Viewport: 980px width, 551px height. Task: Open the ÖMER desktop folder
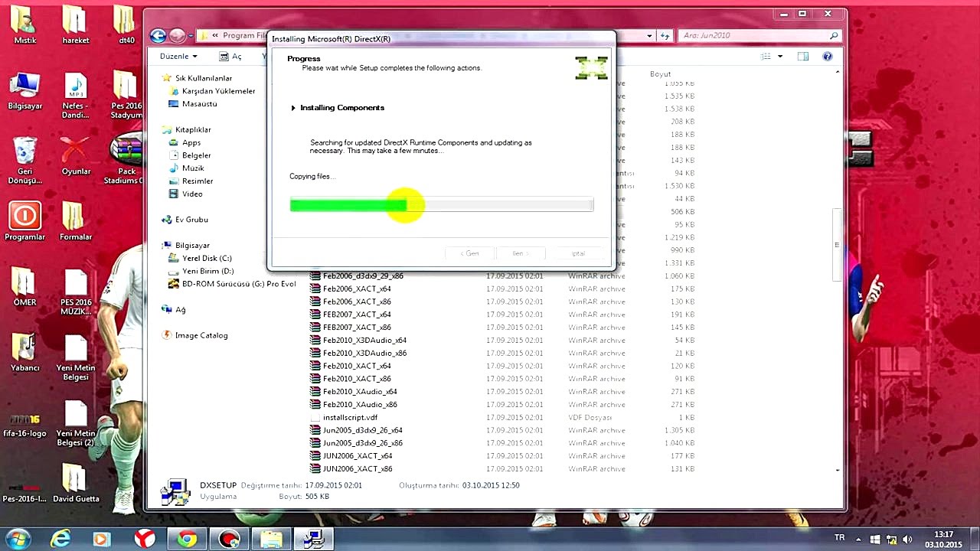pos(24,287)
